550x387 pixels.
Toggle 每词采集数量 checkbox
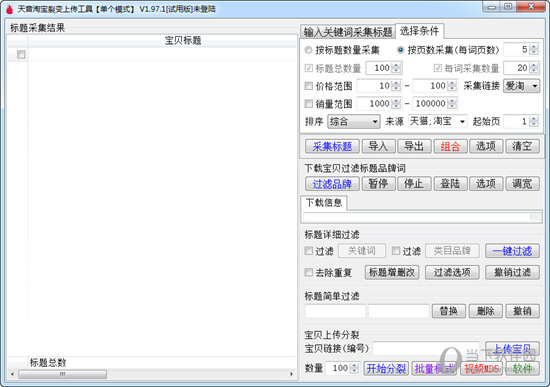[437, 68]
